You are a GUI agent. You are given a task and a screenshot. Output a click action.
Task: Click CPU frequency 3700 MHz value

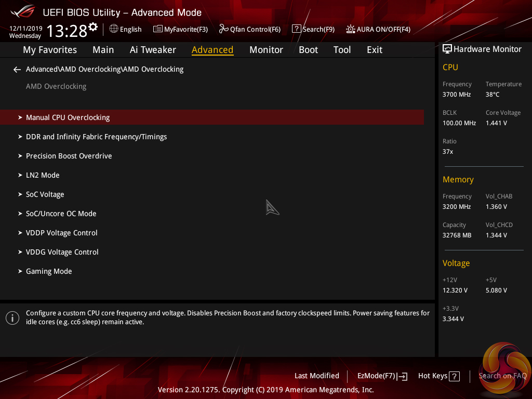(456, 95)
